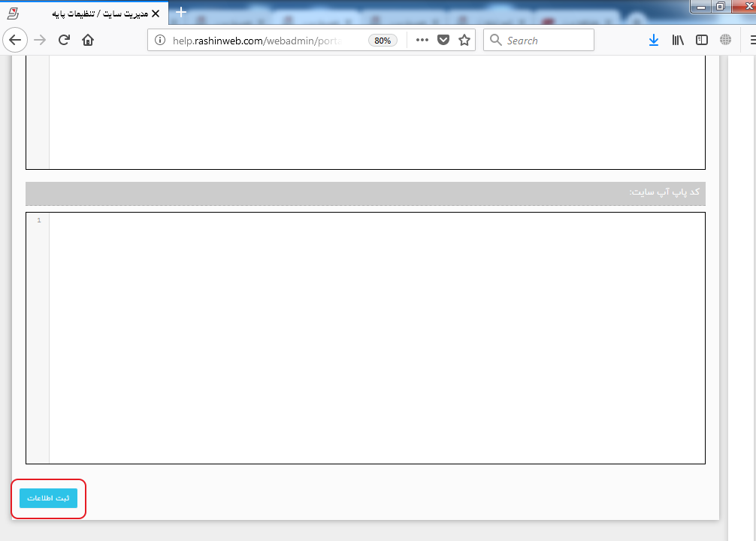Screen dimensions: 756x541
Task: Click the globe extension icon
Action: [725, 40]
